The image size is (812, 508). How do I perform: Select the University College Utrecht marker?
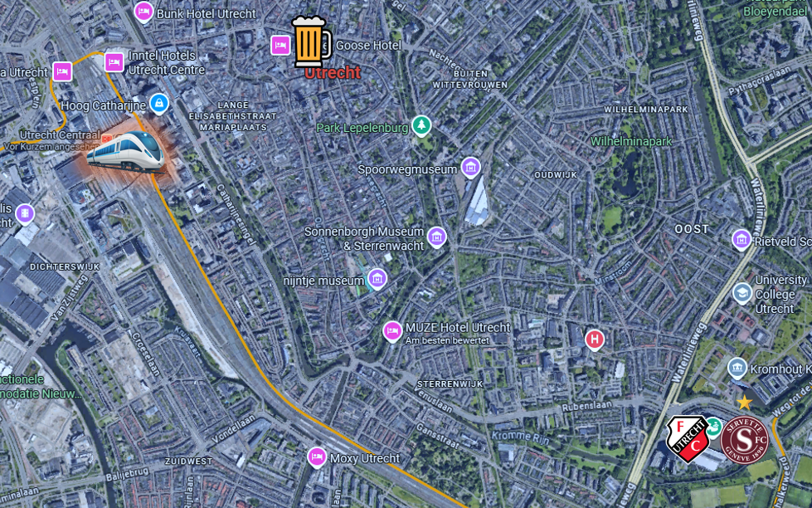pyautogui.click(x=742, y=293)
